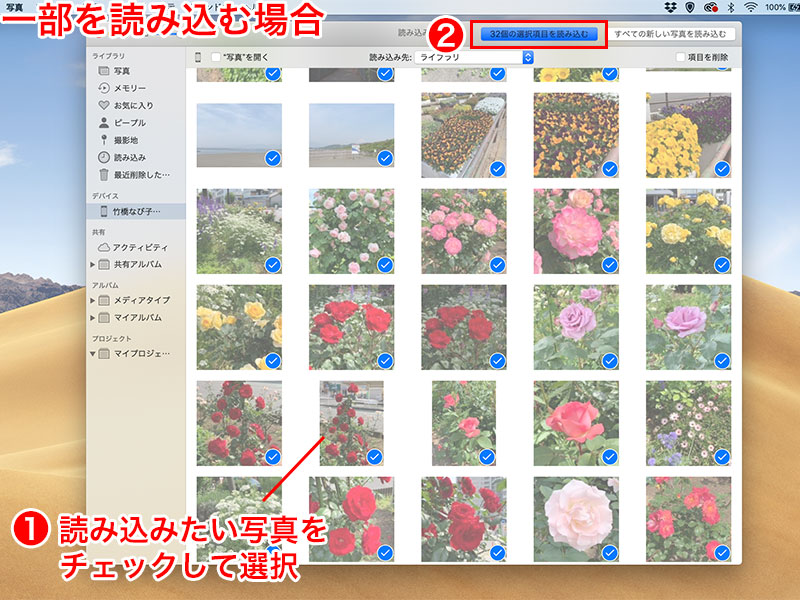Click the アルバム sidebar heading
The image size is (800, 600).
[x=105, y=285]
